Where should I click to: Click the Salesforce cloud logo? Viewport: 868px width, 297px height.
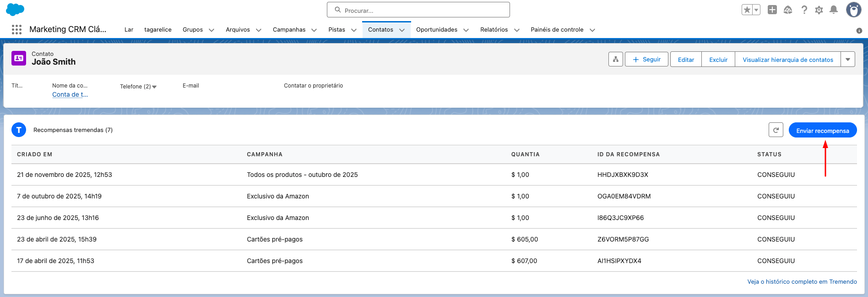[15, 10]
